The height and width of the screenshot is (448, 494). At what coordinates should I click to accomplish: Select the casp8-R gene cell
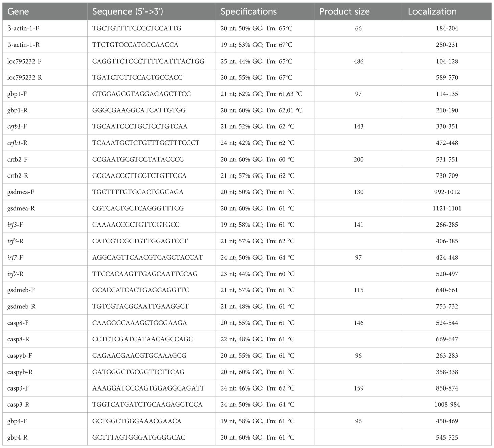coord(18,339)
